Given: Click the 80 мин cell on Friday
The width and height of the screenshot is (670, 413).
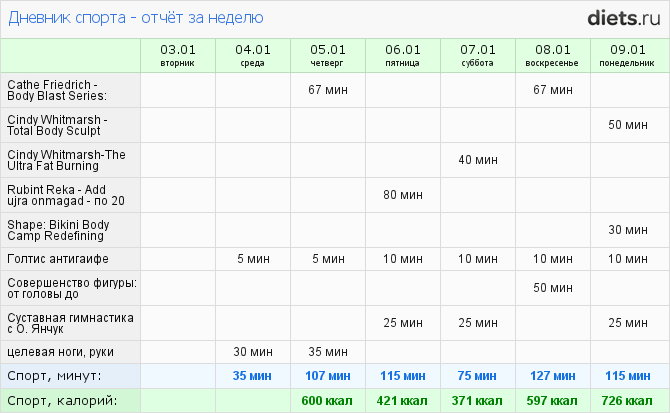Looking at the screenshot, I should pyautogui.click(x=403, y=195).
